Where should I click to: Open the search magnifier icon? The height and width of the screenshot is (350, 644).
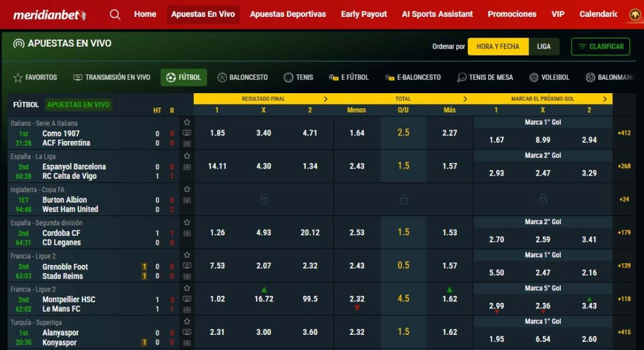(x=115, y=15)
